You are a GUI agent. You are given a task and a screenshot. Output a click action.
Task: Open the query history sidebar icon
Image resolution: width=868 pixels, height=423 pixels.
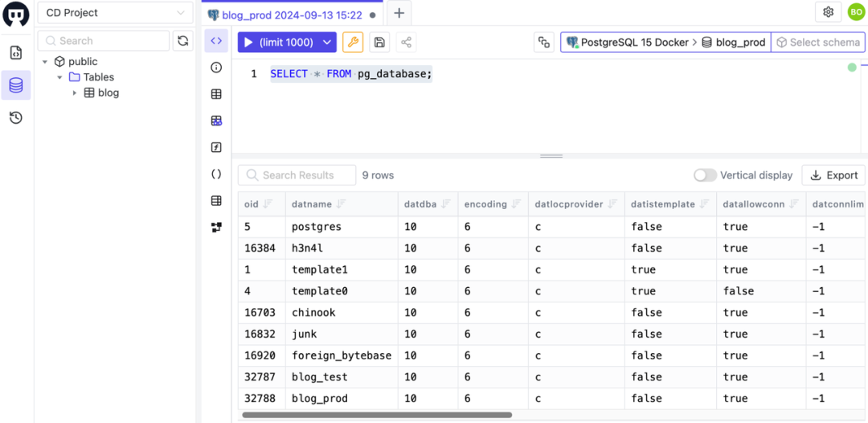(x=16, y=117)
